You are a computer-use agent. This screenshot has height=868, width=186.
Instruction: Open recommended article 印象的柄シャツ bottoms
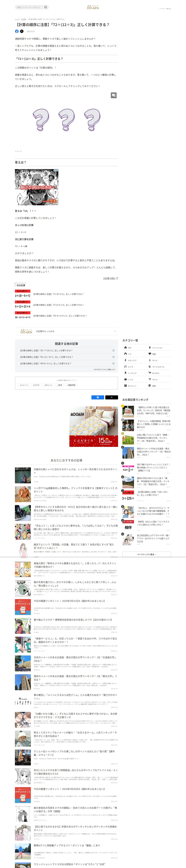(66, 475)
